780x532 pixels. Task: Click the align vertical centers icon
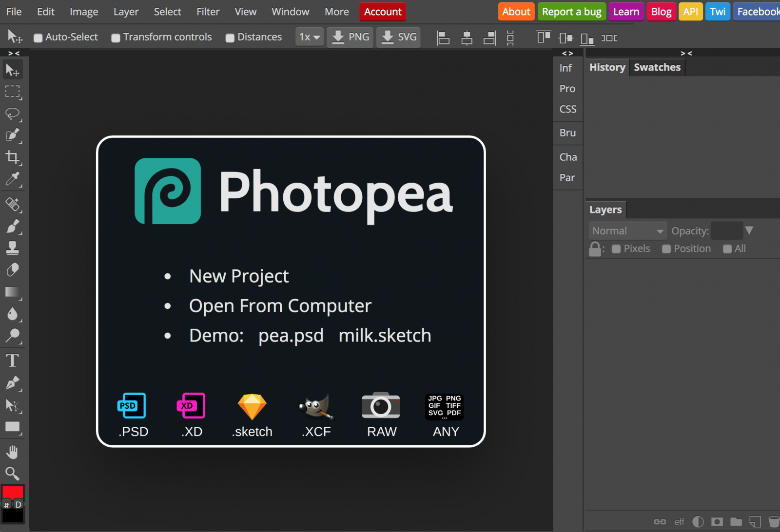pyautogui.click(x=565, y=38)
